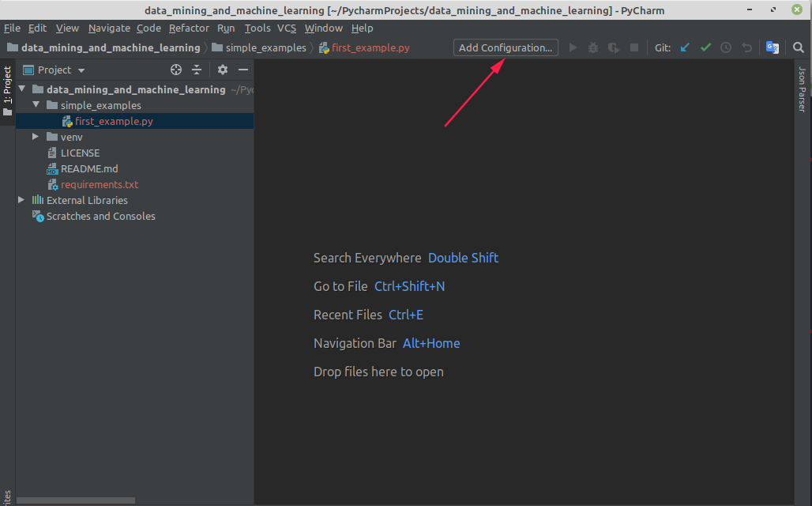Open the Translate plugin icon
Screen dimensions: 812x506
[x=773, y=47]
